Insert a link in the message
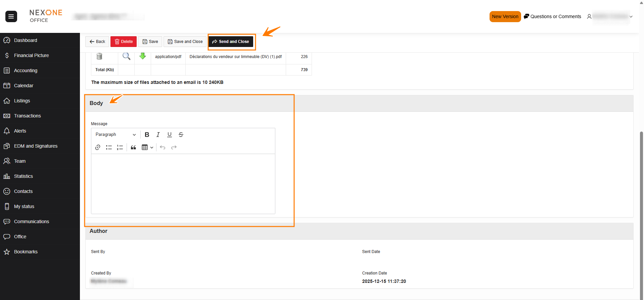The height and width of the screenshot is (300, 644). point(98,147)
